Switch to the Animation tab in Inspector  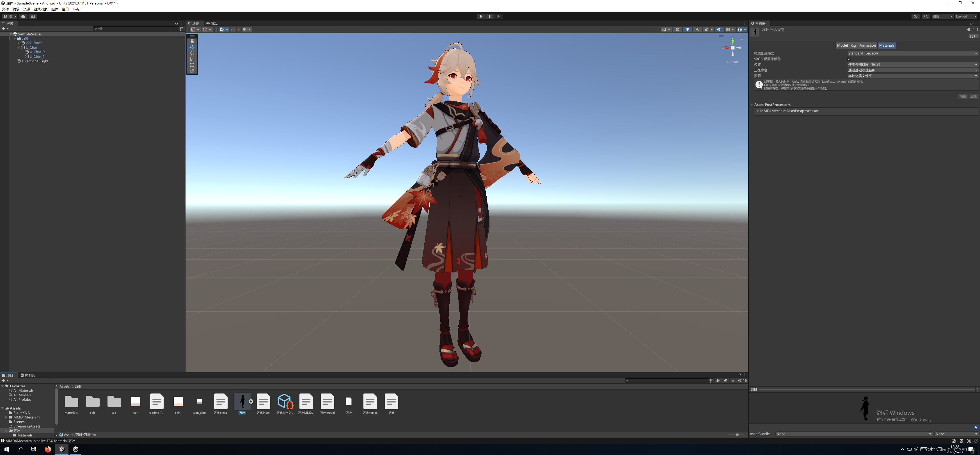pyautogui.click(x=868, y=45)
